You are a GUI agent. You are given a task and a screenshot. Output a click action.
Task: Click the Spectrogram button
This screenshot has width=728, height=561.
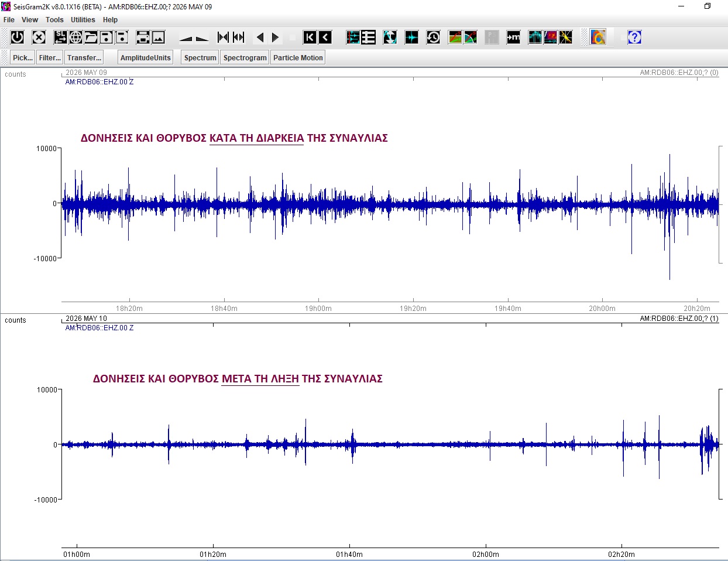coord(245,57)
